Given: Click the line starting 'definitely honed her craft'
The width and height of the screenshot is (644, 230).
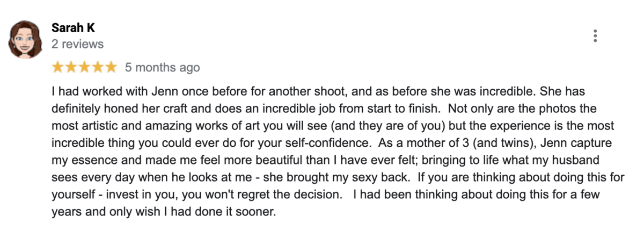Looking at the screenshot, I should click(324, 109).
